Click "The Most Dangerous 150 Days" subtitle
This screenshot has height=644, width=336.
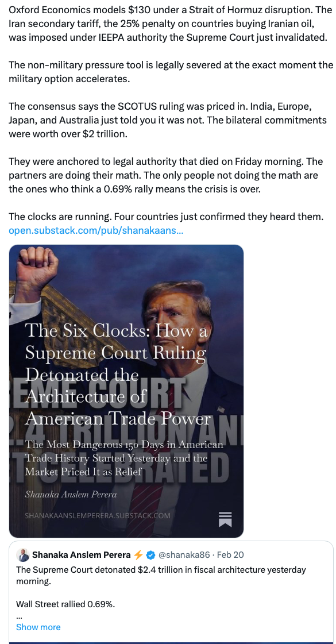point(125,458)
